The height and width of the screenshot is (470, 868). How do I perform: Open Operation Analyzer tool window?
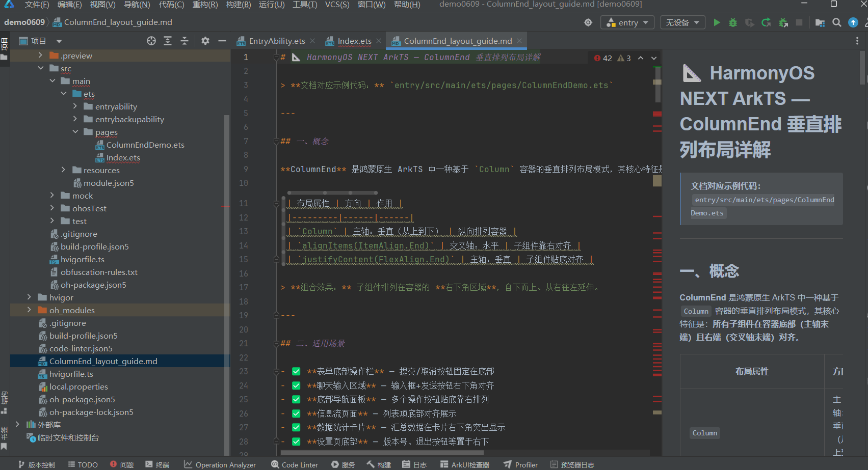pyautogui.click(x=220, y=464)
